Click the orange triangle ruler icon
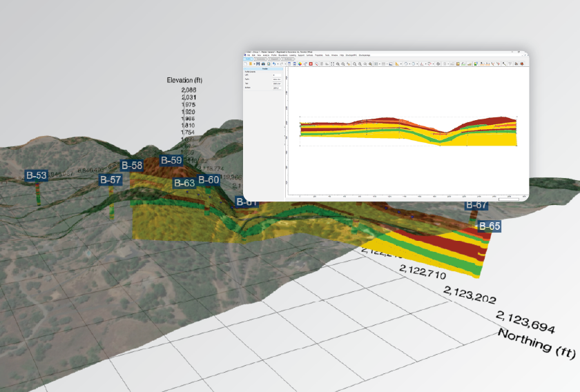Image resolution: width=580 pixels, height=392 pixels. 397,63
